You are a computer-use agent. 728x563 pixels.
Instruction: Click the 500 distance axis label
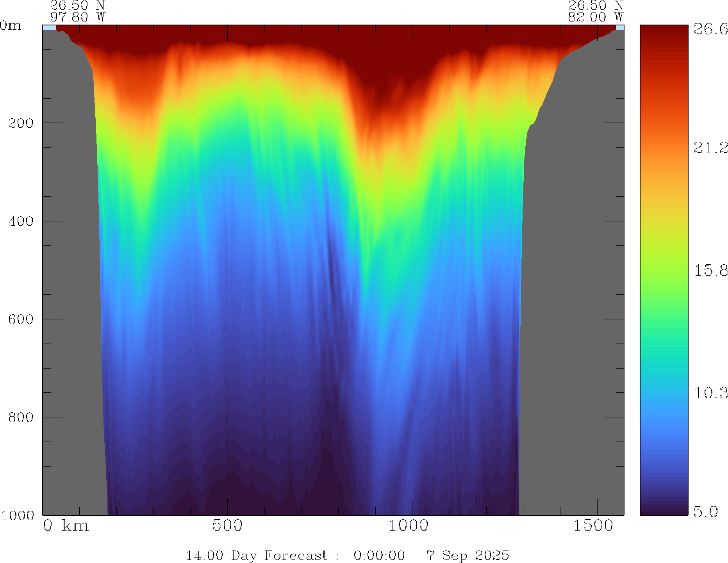coord(227,526)
